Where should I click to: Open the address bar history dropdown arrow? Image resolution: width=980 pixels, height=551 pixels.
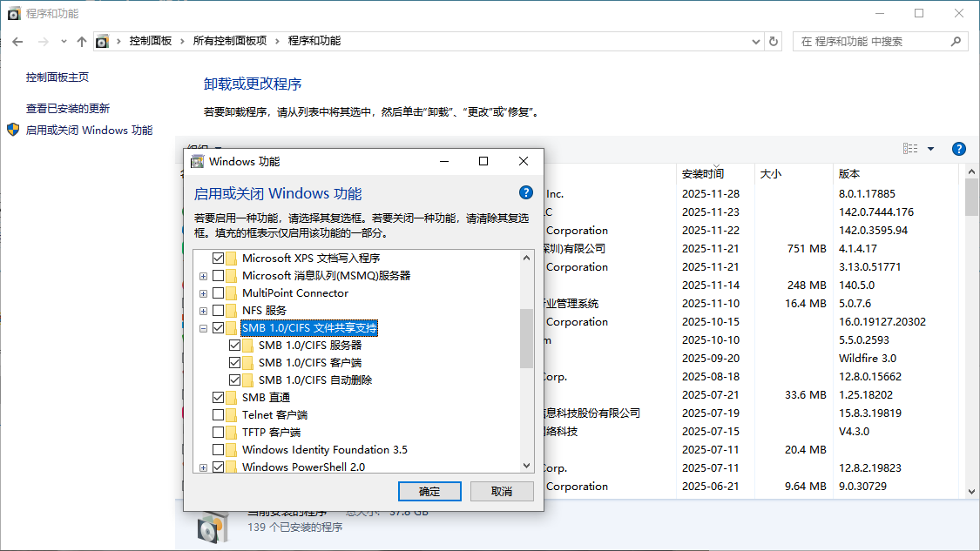[x=755, y=41]
